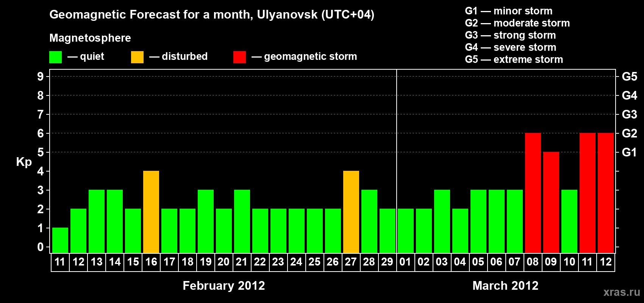Click the Kp value 9 on left axis
This screenshot has height=303, width=644.
41,77
